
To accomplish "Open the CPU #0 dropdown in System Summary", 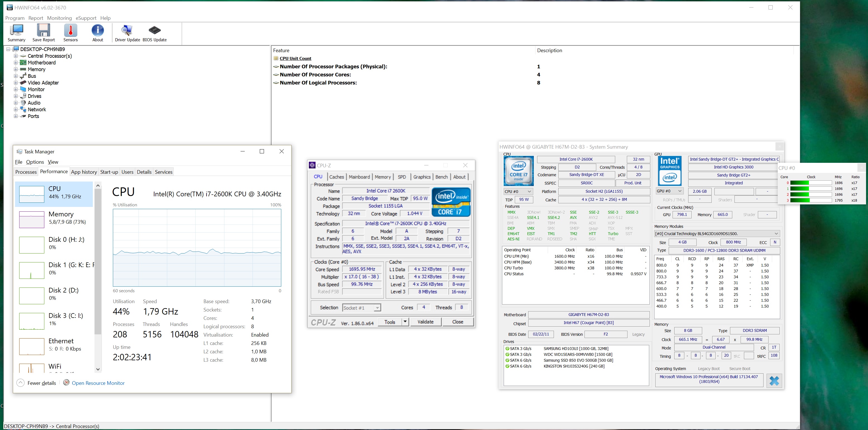I will (x=518, y=191).
